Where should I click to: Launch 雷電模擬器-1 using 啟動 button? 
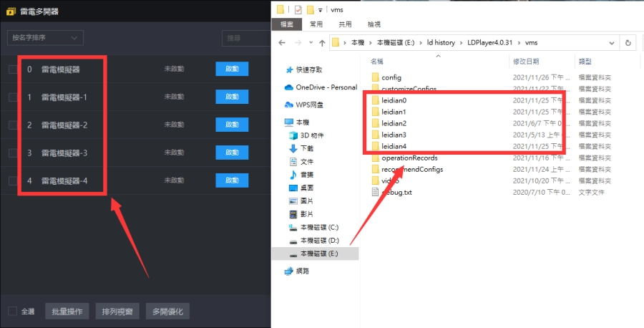pyautogui.click(x=232, y=97)
